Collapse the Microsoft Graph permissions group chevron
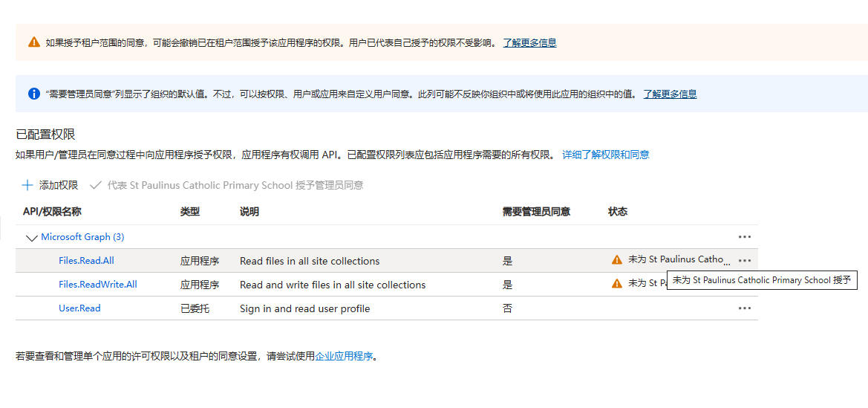868x408 pixels. pos(31,238)
